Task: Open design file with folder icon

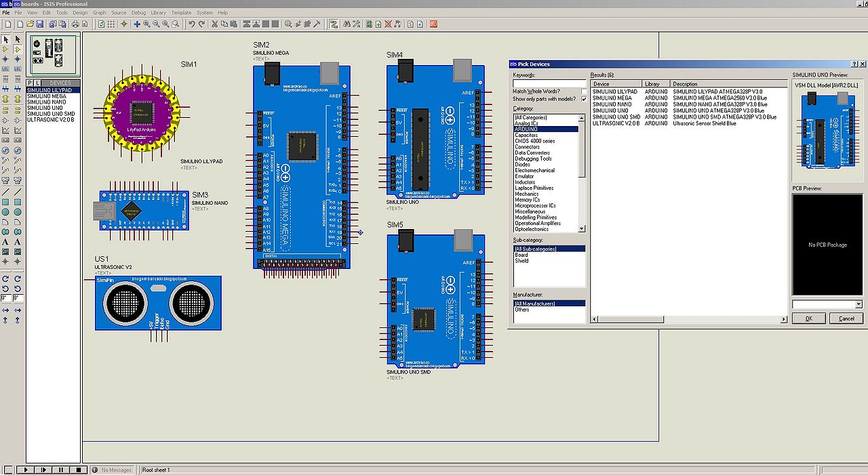Action: 30,24
